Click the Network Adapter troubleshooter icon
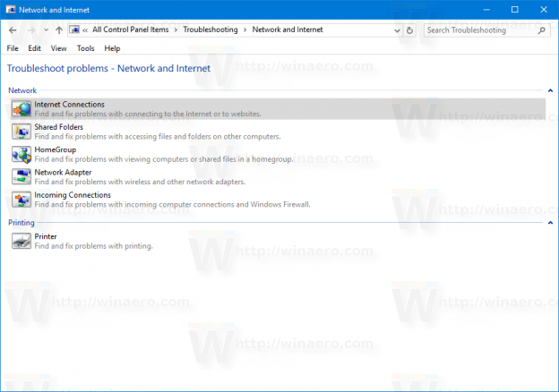559x392 pixels. (21, 176)
